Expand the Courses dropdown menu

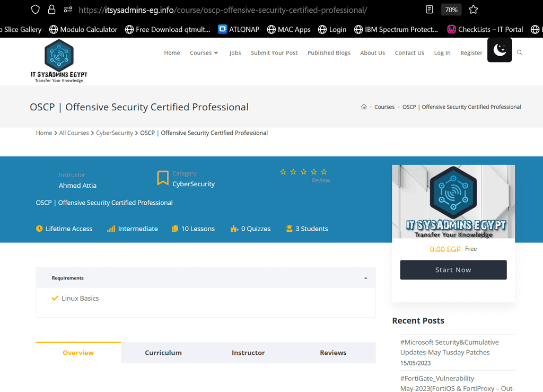tap(204, 53)
